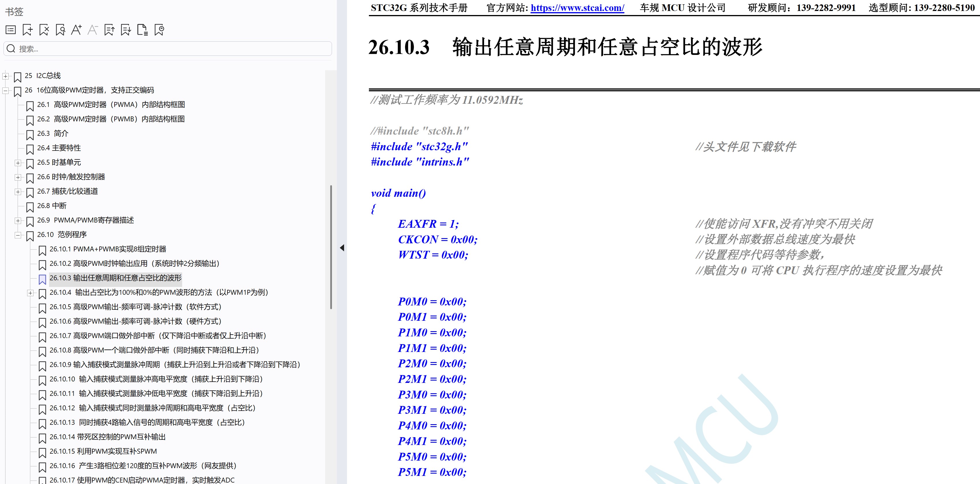Open the www.stcai.com website link
Viewport: 980px width, 484px height.
point(577,8)
